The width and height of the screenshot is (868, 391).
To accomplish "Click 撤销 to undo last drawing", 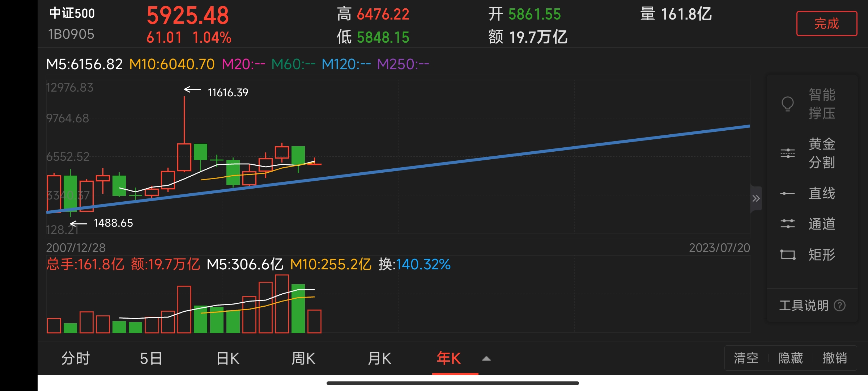I will (835, 358).
